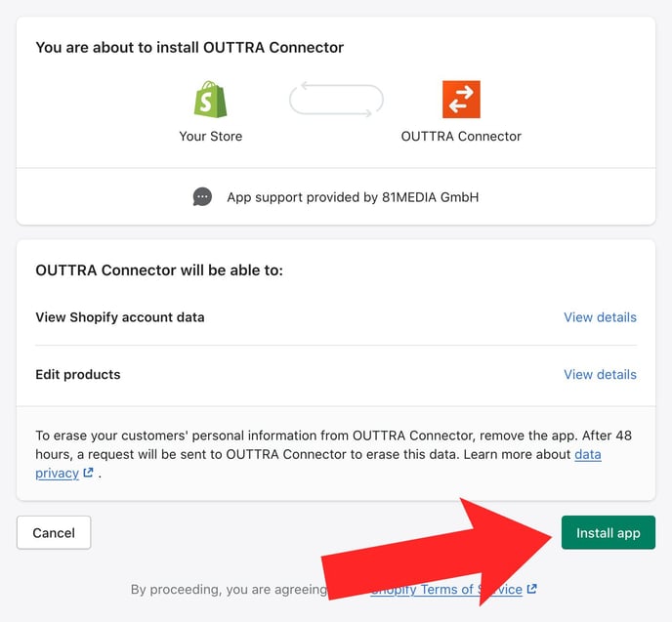Click OUTTRA Connector will be able to heading
This screenshot has height=622, width=672.
(159, 270)
